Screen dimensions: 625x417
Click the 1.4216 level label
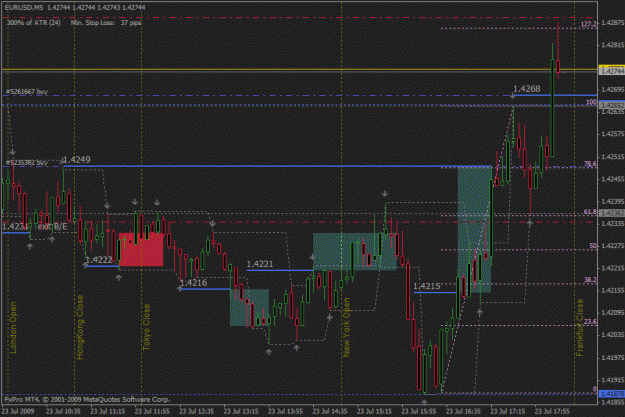tap(194, 283)
